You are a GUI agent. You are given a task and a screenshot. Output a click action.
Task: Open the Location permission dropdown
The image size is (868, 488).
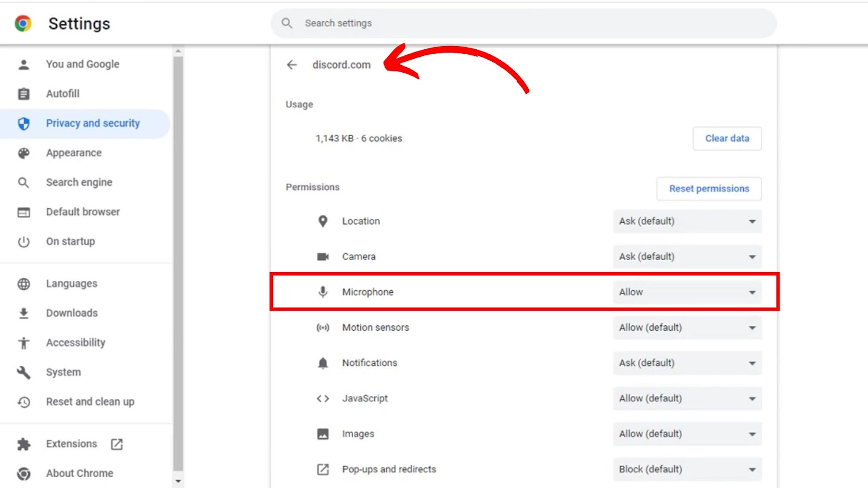[x=687, y=221]
